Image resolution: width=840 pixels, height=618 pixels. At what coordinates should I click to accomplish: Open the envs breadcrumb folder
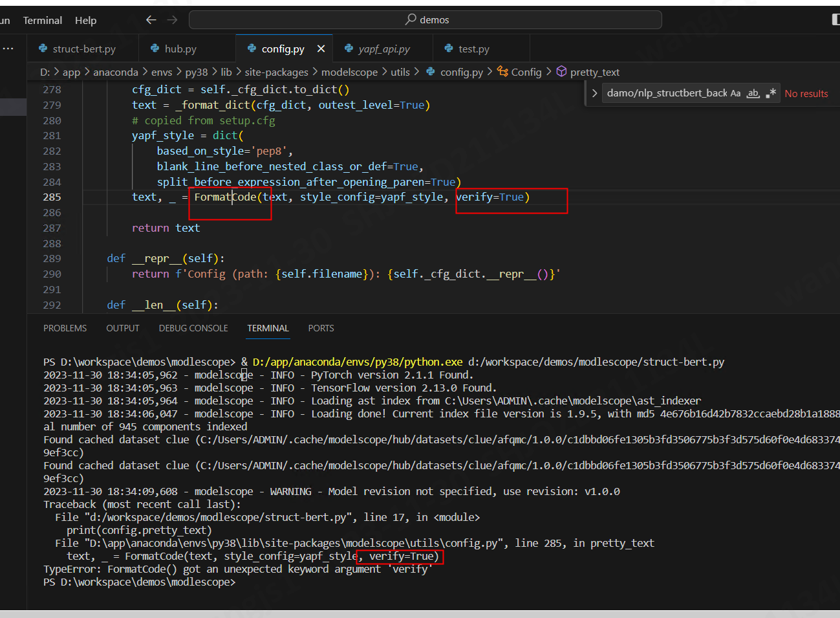162,72
